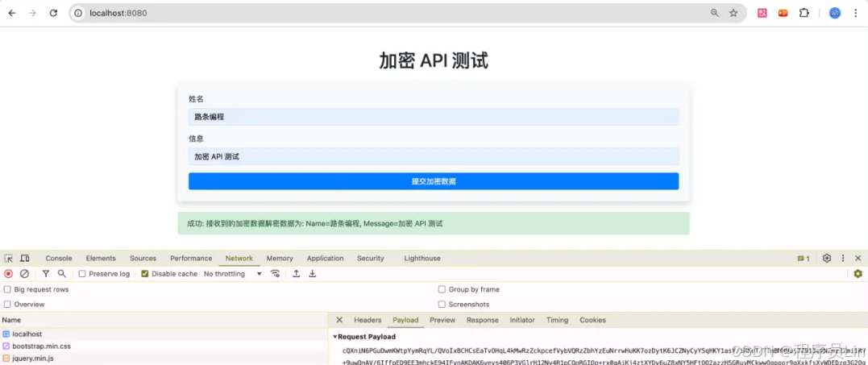Switch to the Console tab

[x=59, y=259]
